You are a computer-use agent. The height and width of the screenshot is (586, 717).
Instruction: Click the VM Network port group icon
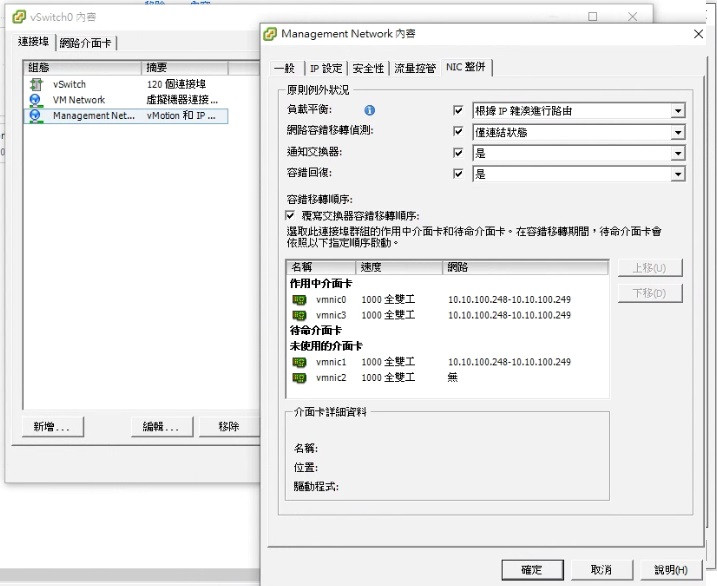(x=36, y=100)
